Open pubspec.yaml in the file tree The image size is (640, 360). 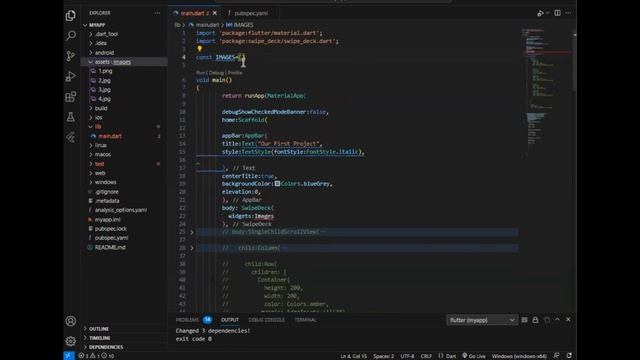point(111,238)
